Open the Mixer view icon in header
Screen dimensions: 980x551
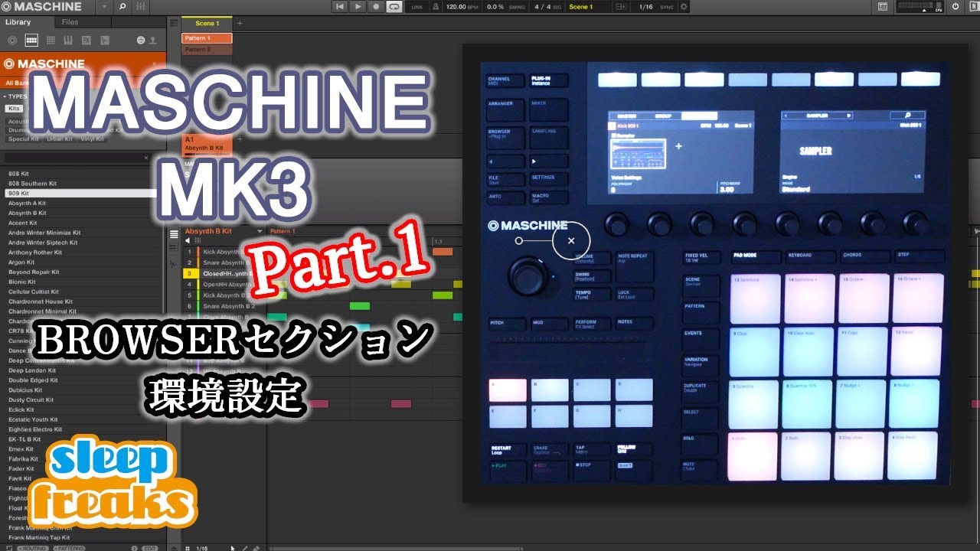(140, 7)
